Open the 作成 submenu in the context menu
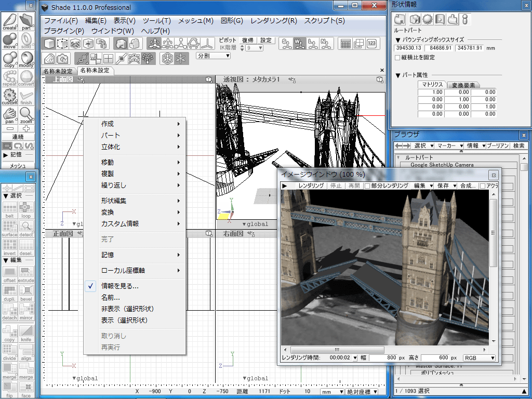 click(x=135, y=124)
